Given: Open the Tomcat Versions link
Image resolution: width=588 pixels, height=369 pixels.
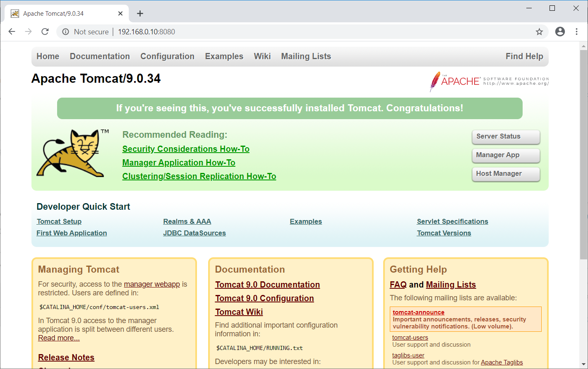Looking at the screenshot, I should point(444,233).
